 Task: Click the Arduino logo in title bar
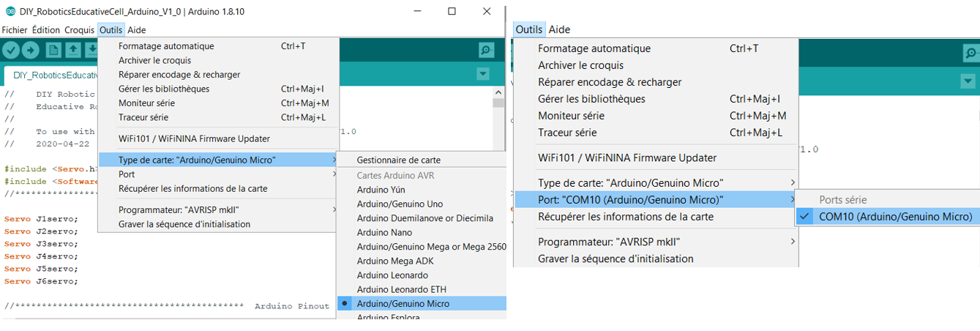pyautogui.click(x=10, y=11)
